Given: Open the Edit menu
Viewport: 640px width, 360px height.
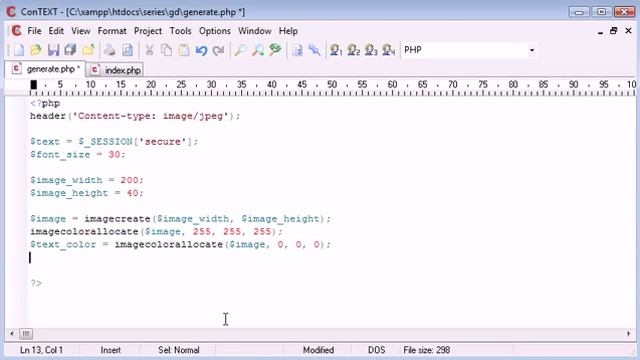Looking at the screenshot, I should pyautogui.click(x=56, y=31).
